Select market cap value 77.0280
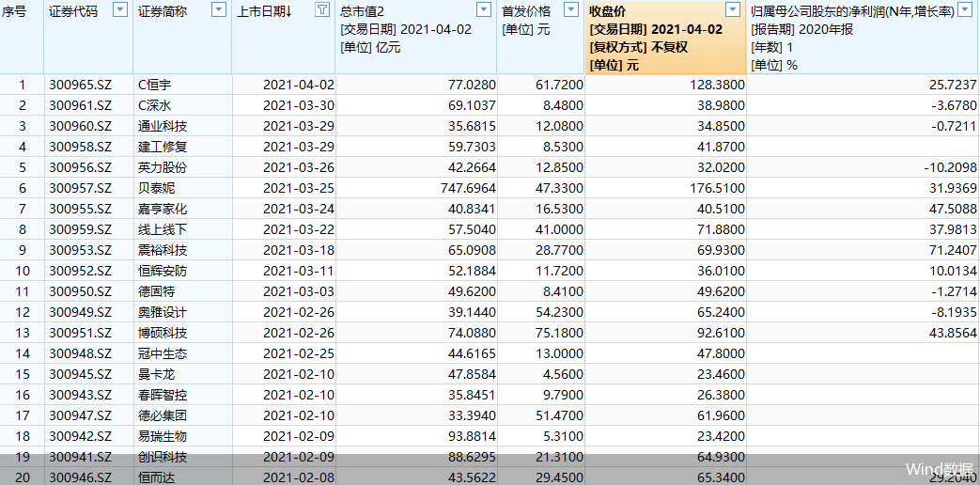Image resolution: width=980 pixels, height=485 pixels. [472, 85]
